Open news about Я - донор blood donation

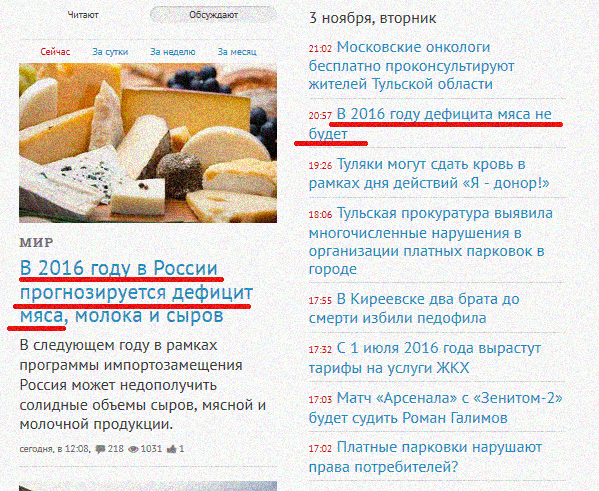coord(429,173)
